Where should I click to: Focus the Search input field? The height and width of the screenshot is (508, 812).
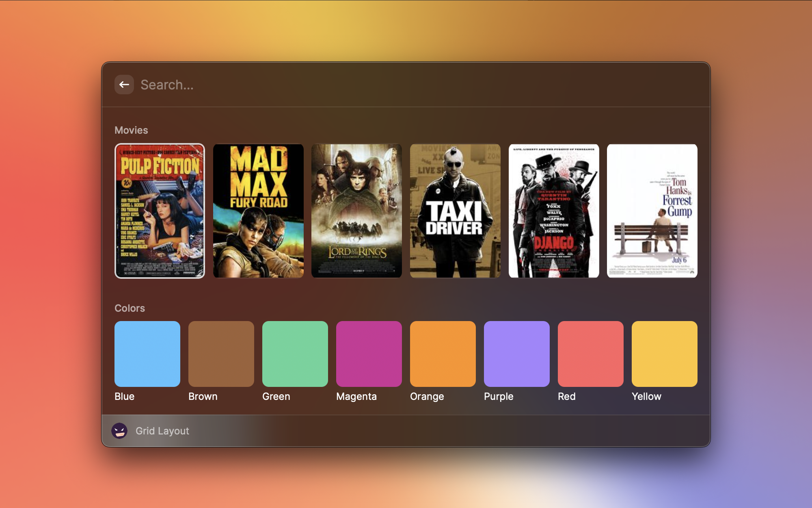418,85
